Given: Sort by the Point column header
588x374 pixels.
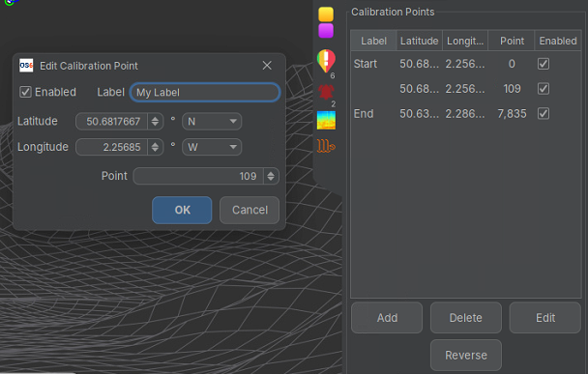Looking at the screenshot, I should pyautogui.click(x=512, y=41).
